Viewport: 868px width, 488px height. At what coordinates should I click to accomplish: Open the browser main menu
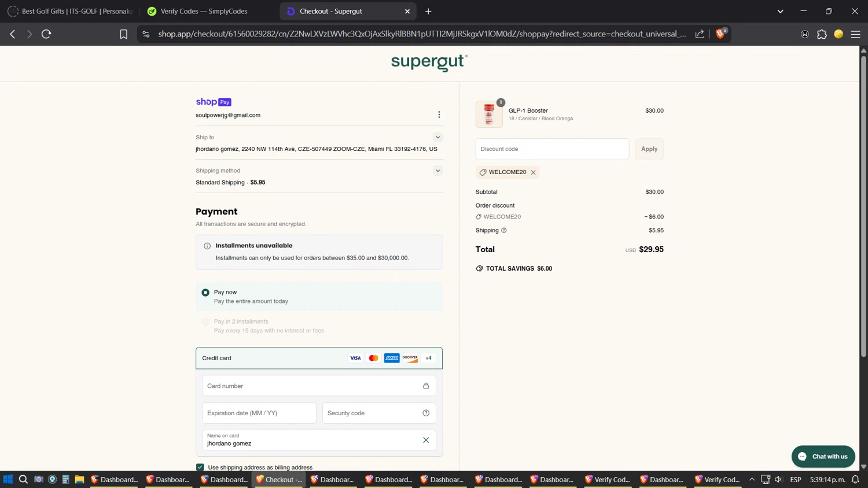(855, 34)
